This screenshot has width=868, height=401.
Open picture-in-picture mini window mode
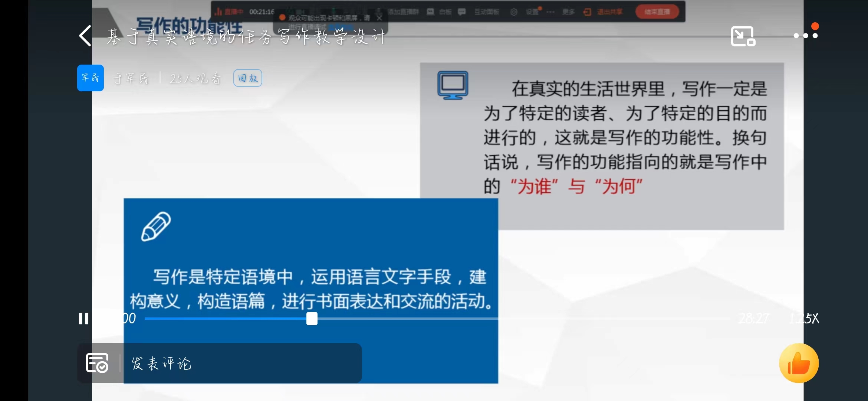click(743, 36)
